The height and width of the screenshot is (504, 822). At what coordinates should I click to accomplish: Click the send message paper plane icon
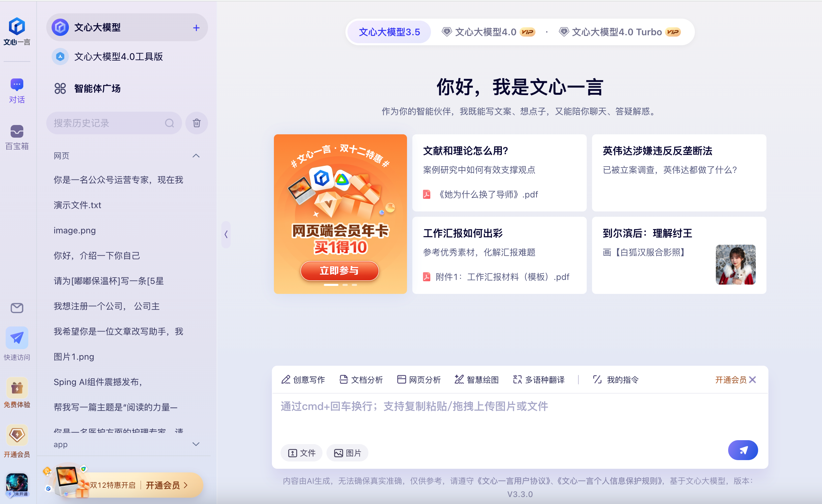(x=743, y=450)
